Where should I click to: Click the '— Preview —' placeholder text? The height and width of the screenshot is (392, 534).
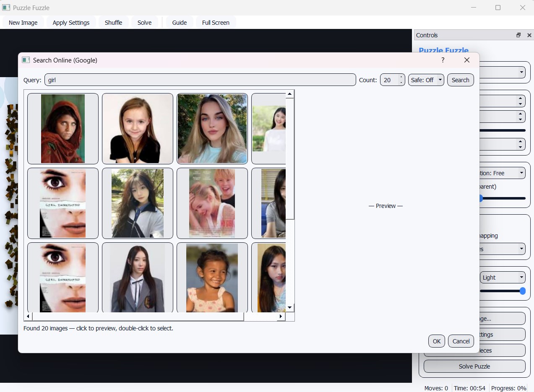386,206
